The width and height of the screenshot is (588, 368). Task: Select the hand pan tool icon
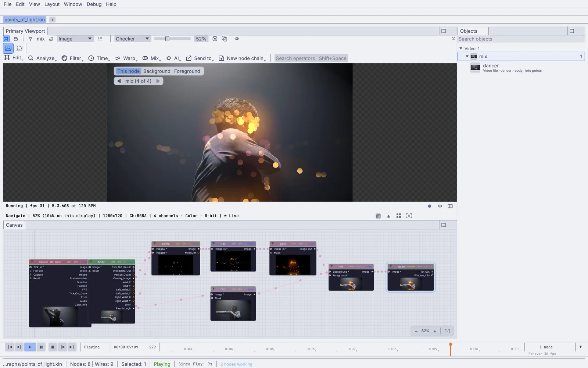(x=16, y=39)
